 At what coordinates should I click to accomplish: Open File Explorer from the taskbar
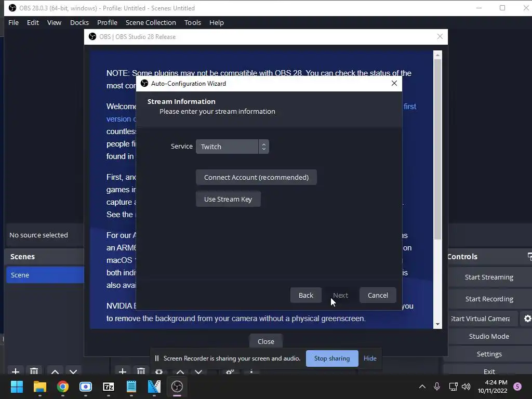tap(39, 387)
